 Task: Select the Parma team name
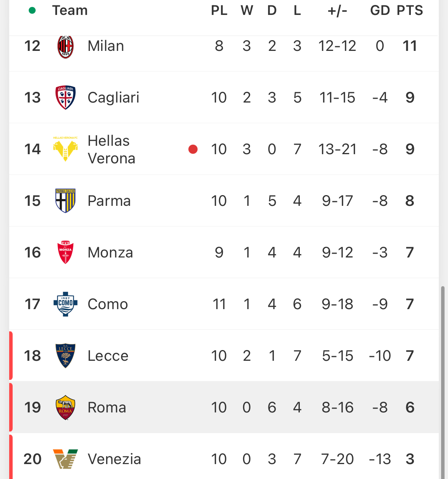tap(109, 201)
